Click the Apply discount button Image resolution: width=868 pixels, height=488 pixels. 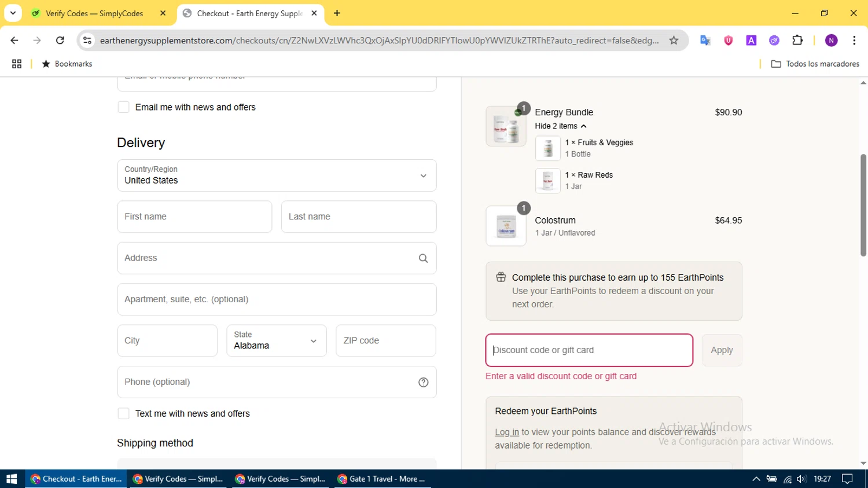(722, 350)
